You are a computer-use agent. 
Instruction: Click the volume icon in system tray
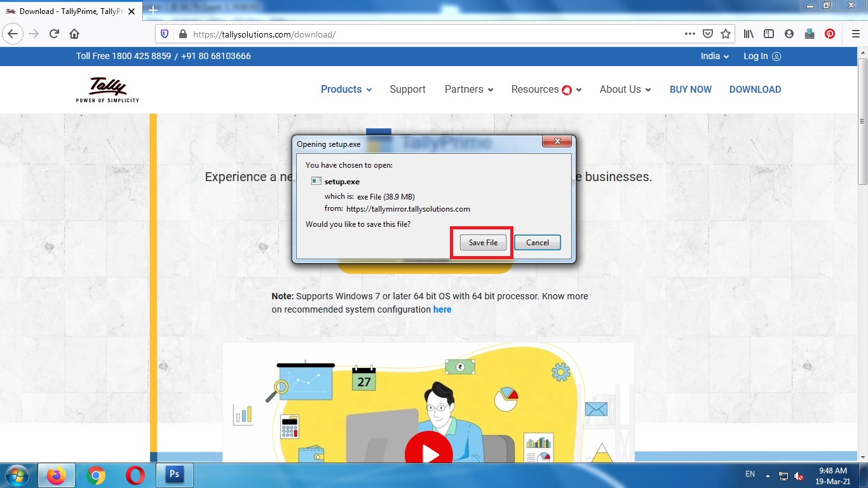799,475
